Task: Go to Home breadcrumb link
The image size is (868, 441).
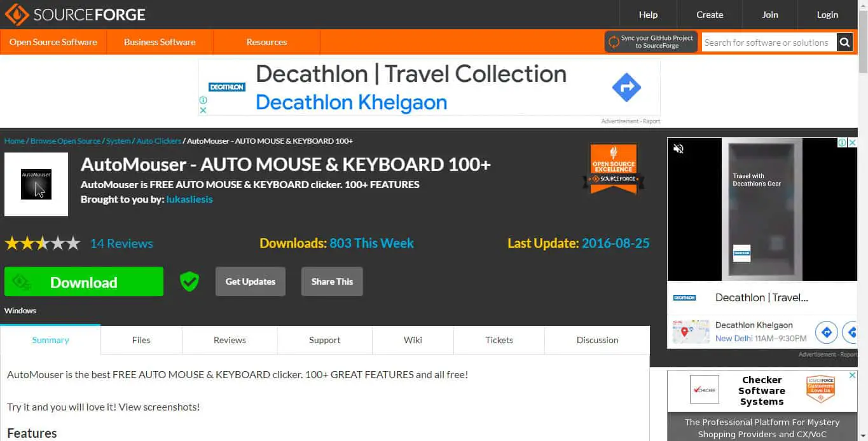Action: [x=15, y=141]
